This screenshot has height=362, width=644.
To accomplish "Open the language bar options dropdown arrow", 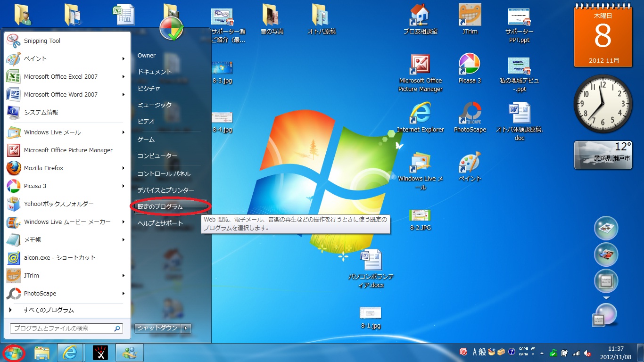I will 533,354.
